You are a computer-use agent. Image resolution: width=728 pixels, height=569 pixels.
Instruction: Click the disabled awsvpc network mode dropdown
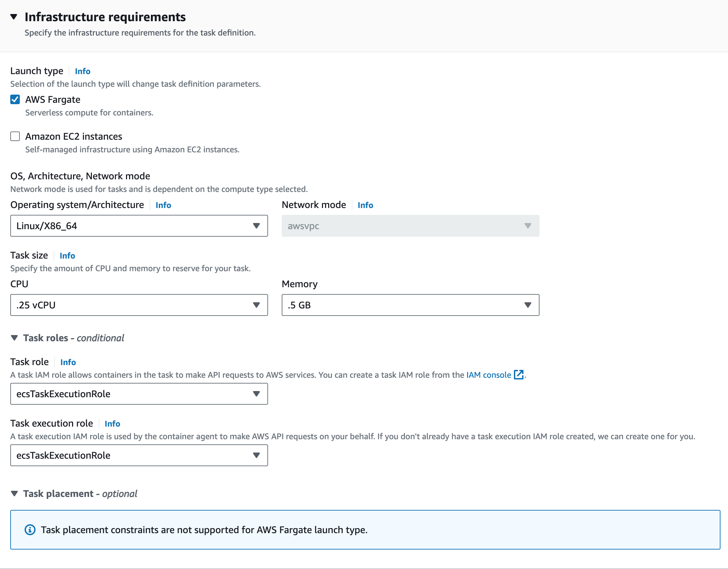[x=410, y=226]
